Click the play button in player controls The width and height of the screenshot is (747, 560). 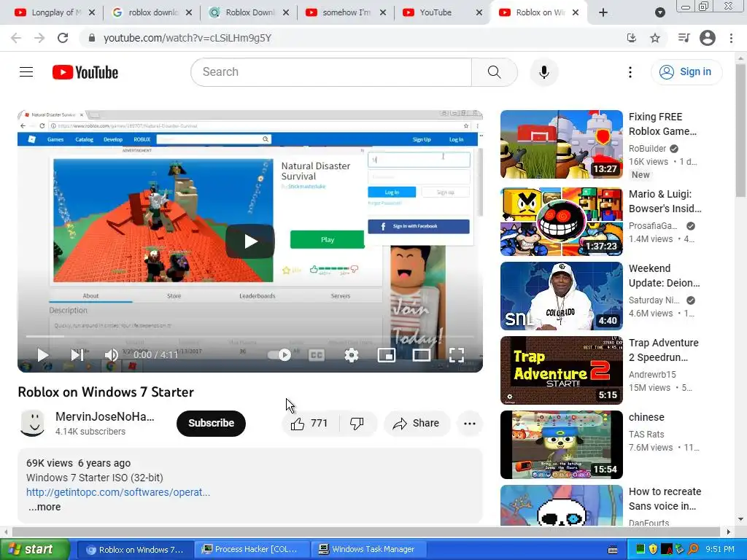[x=43, y=355]
